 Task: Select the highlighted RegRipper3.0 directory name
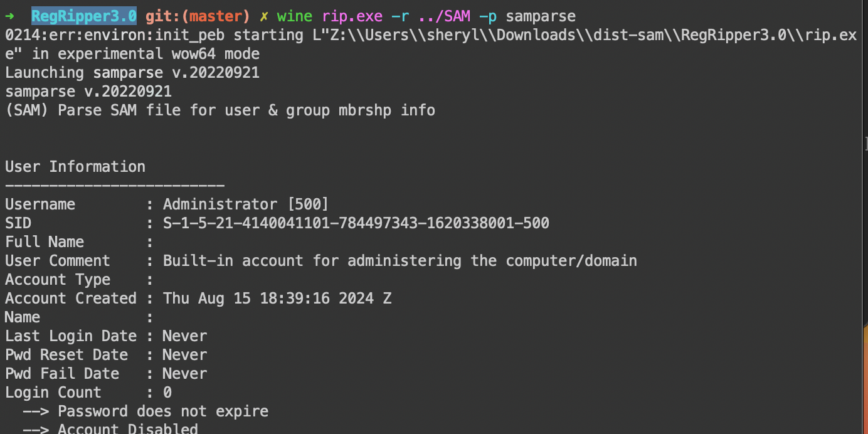(84, 16)
